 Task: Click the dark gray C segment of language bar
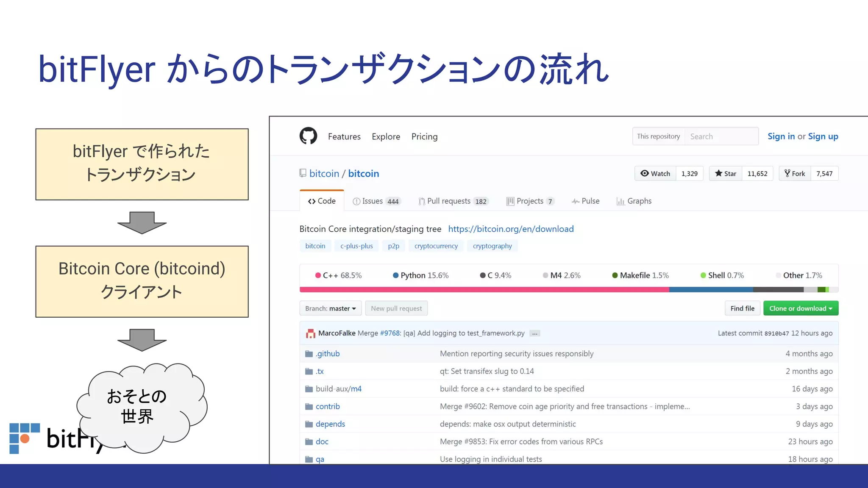(x=779, y=290)
